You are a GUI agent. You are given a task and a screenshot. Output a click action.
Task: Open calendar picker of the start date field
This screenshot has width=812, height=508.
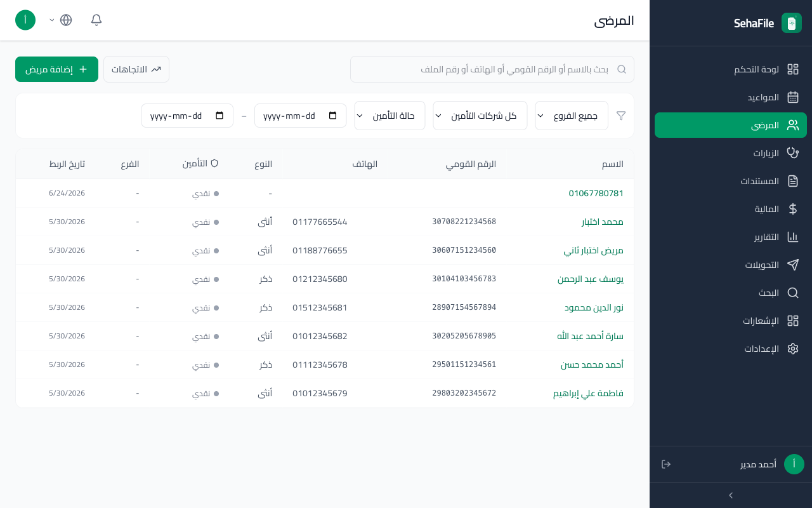coord(333,116)
